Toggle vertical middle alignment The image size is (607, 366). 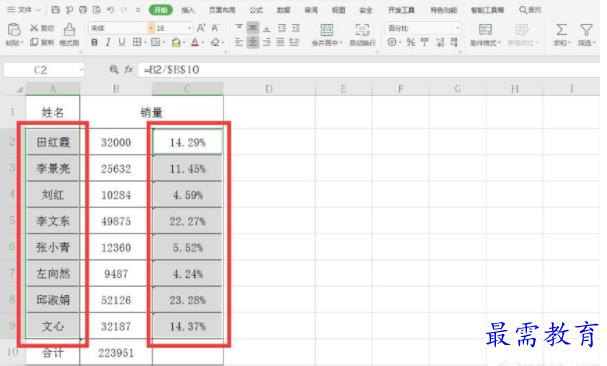[x=253, y=27]
